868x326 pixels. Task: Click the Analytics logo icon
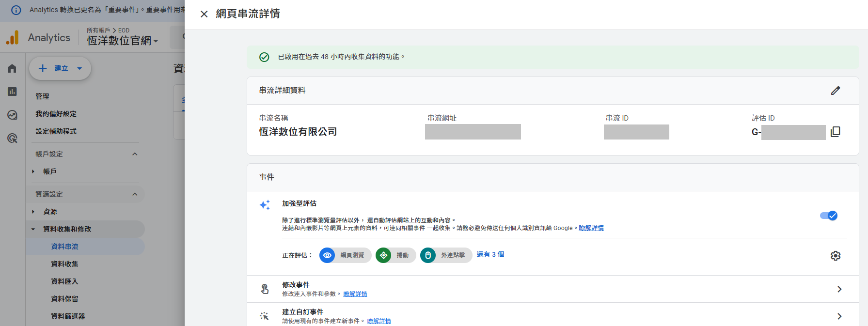tap(13, 37)
